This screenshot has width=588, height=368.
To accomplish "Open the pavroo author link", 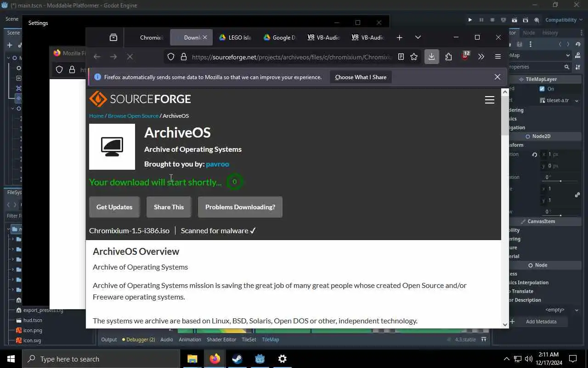I will (x=217, y=164).
